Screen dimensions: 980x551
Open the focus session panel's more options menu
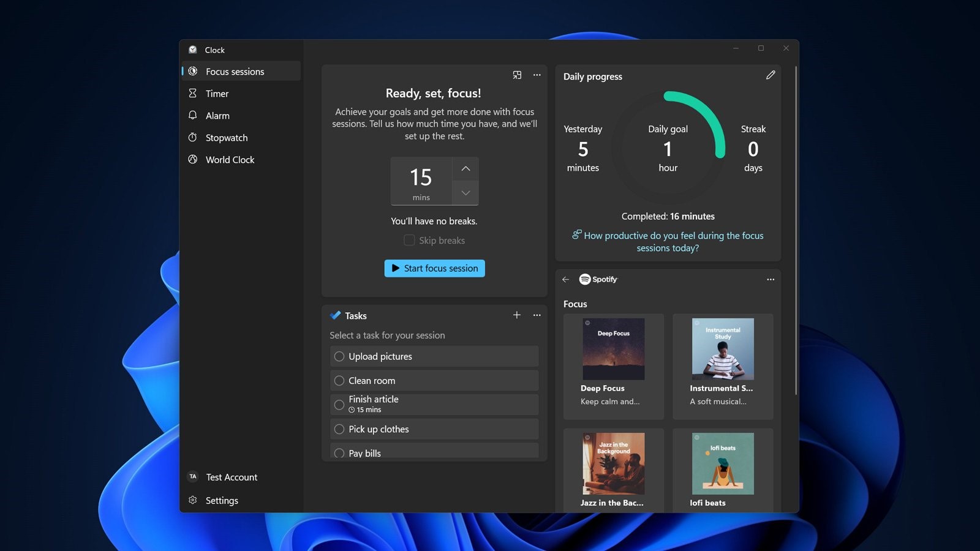[537, 75]
